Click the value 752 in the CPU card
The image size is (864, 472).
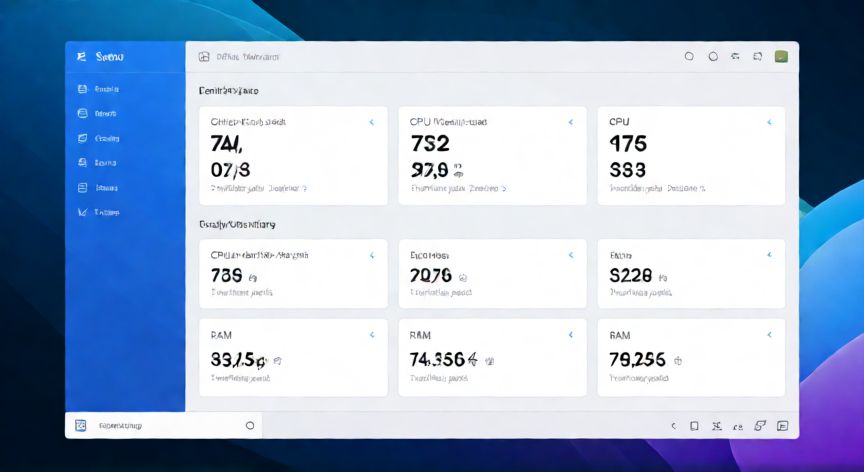[x=430, y=144]
